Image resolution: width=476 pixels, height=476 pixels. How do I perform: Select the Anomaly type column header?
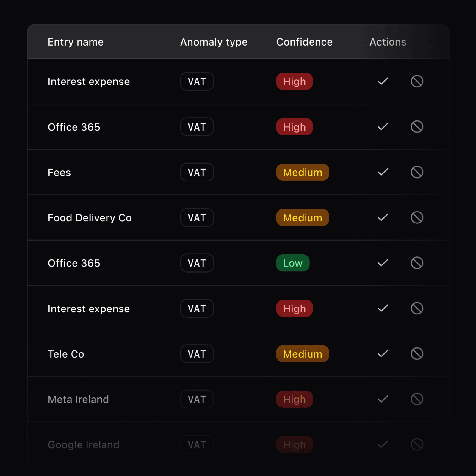click(x=213, y=42)
